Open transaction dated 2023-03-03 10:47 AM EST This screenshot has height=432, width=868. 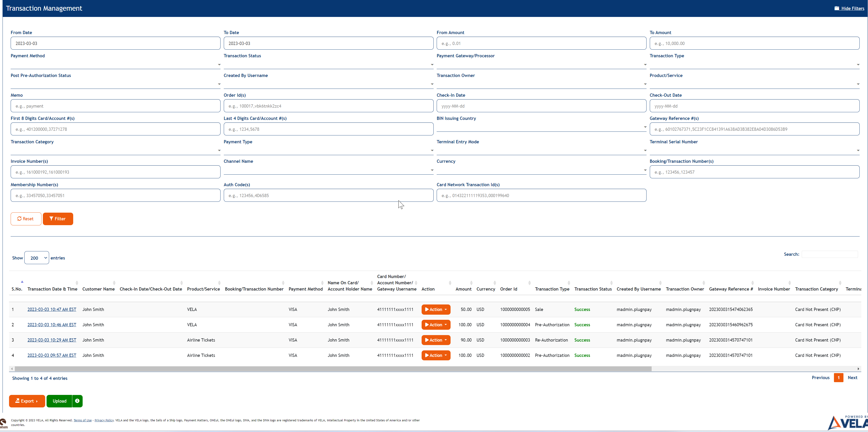52,309
